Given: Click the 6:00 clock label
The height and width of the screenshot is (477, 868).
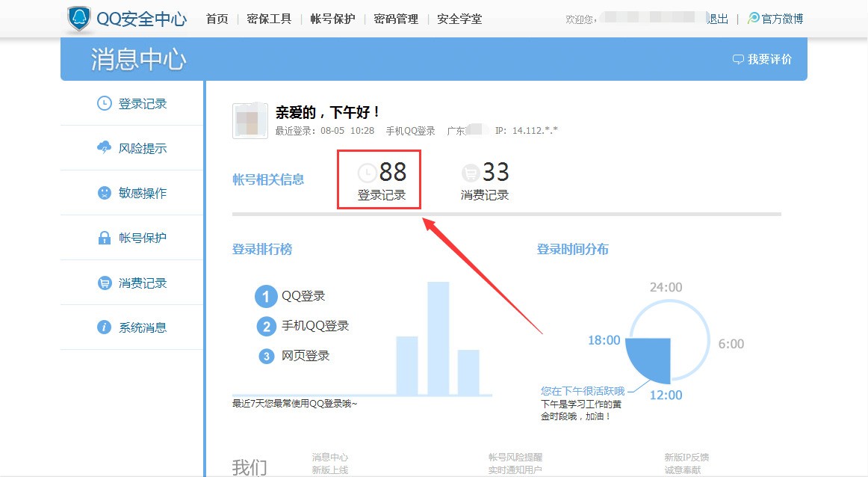Looking at the screenshot, I should pyautogui.click(x=731, y=343).
